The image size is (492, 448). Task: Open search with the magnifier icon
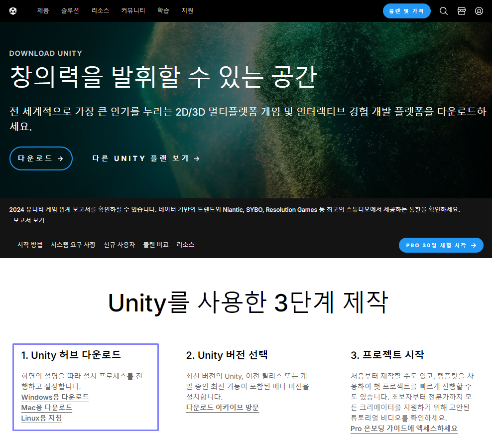tap(443, 10)
